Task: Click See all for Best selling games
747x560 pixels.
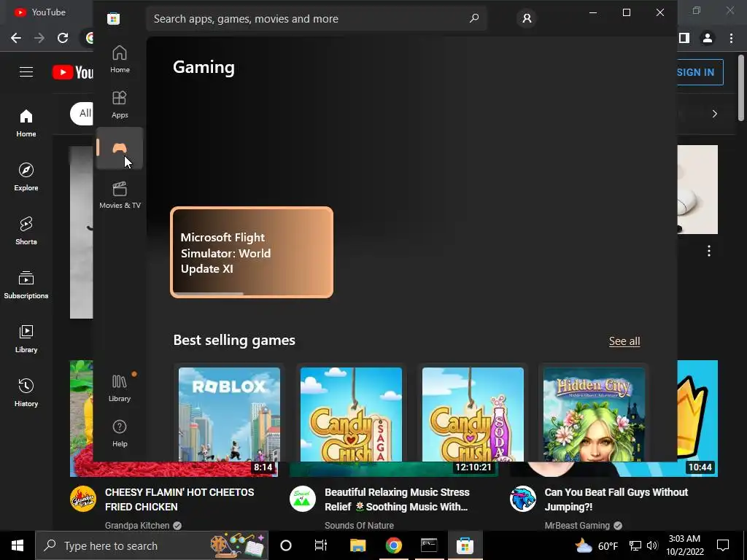Action: click(x=624, y=341)
